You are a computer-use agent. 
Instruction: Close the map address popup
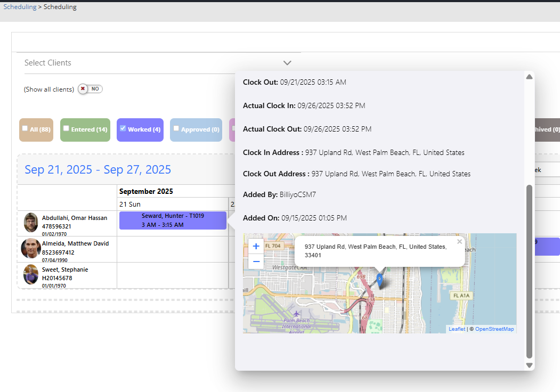click(x=460, y=242)
